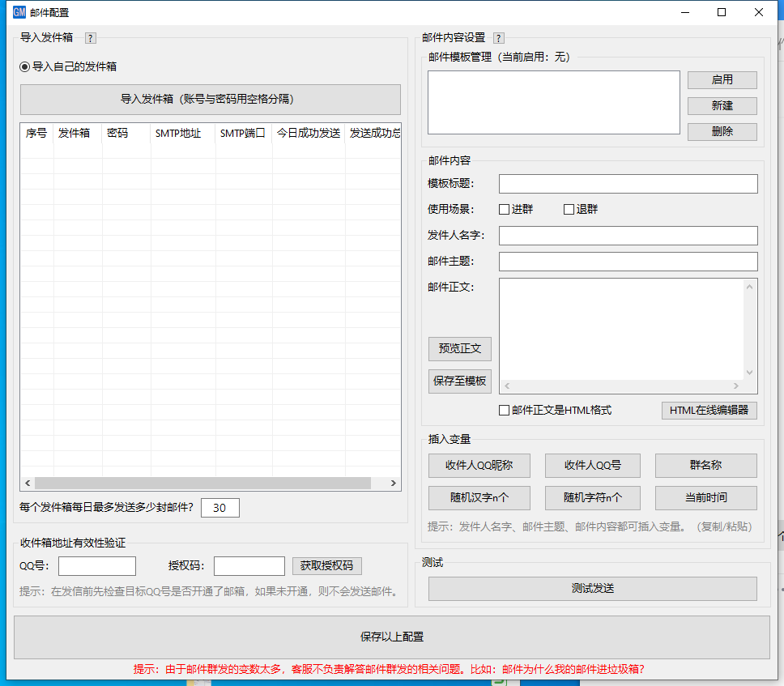Click the 保存至模板 button
The height and width of the screenshot is (686, 784).
click(459, 381)
